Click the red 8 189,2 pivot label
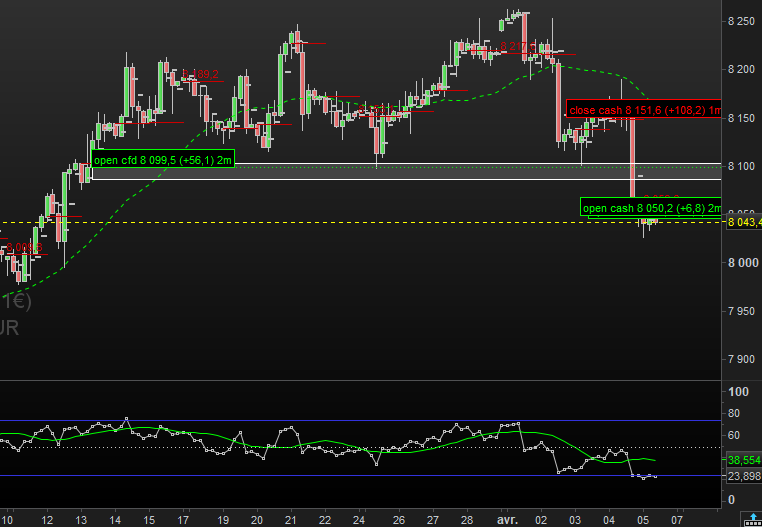The height and width of the screenshot is (527, 762). tap(200, 74)
